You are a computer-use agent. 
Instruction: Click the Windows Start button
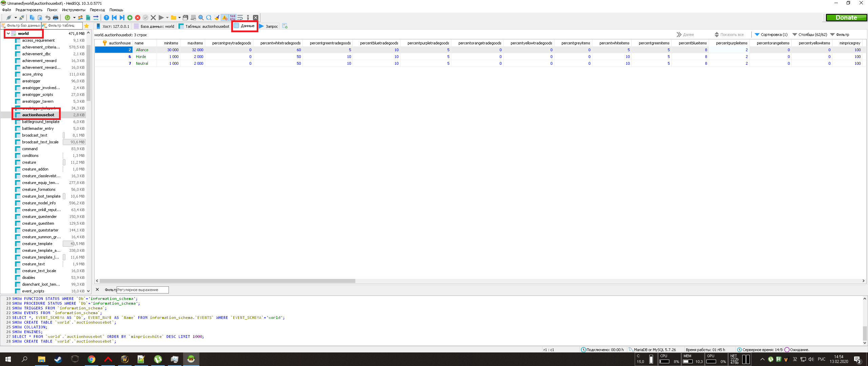point(8,359)
